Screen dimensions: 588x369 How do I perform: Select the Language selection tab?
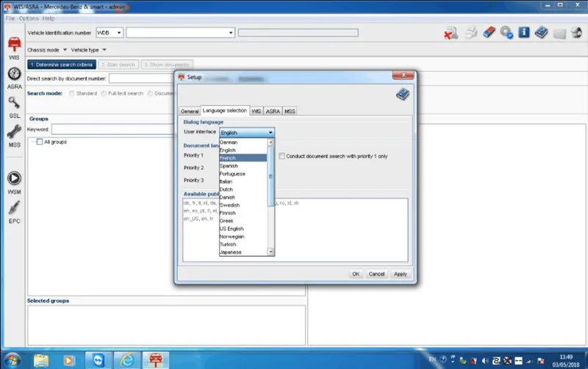pyautogui.click(x=225, y=110)
